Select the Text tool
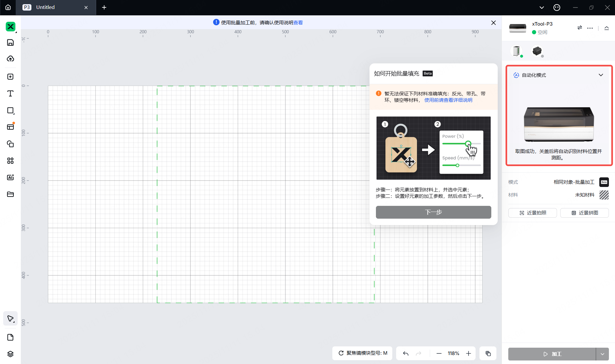 point(10,93)
